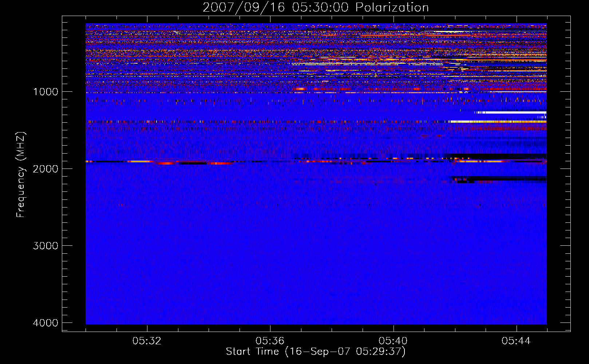The width and height of the screenshot is (589, 364).
Task: Click the 'Start Time (16-Sep-07 05:29:37)' label
Action: 316,352
